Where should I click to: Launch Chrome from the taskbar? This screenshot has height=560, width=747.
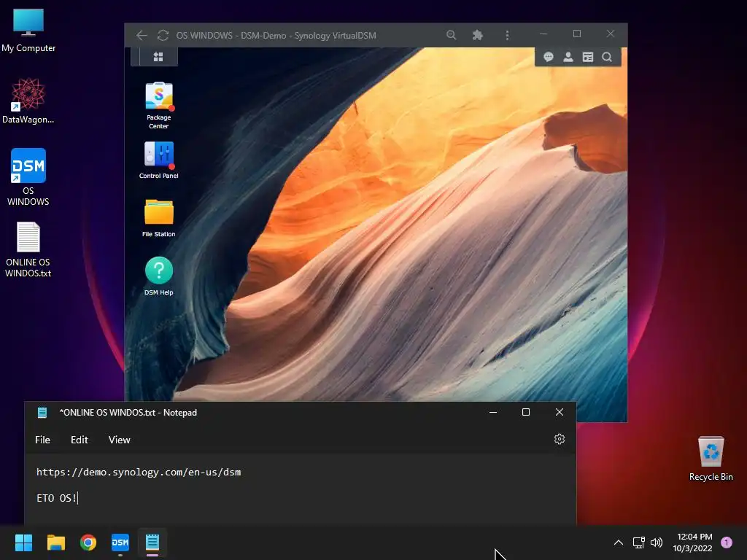point(88,542)
